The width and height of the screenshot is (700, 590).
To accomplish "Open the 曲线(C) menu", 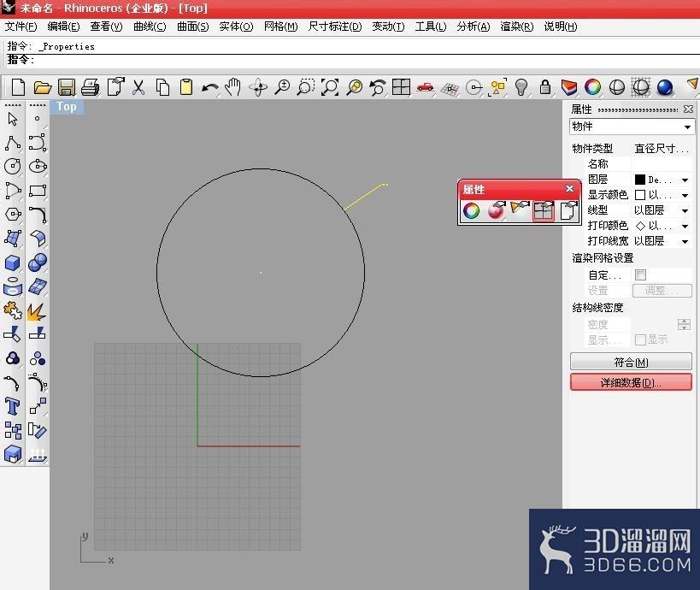I will click(150, 27).
